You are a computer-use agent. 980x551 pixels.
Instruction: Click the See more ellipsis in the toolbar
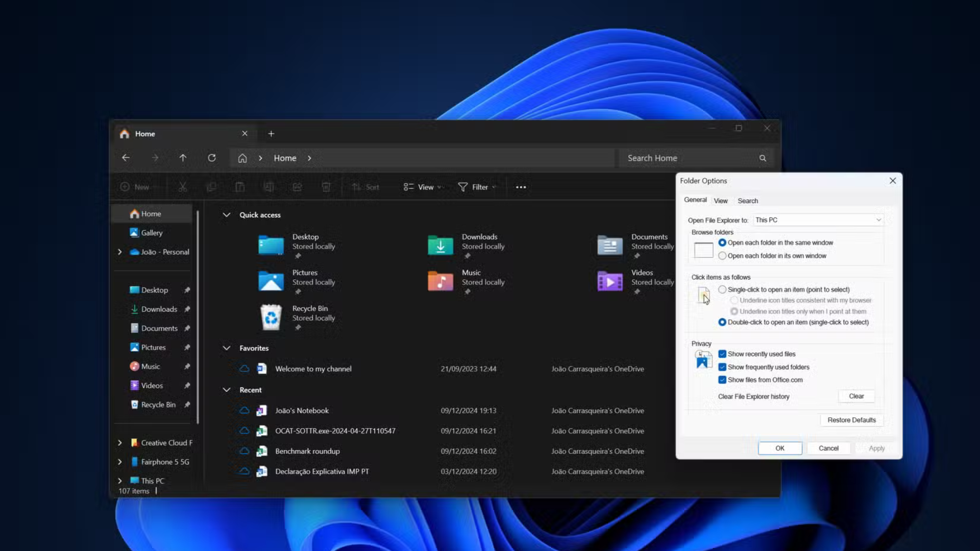[x=520, y=187]
